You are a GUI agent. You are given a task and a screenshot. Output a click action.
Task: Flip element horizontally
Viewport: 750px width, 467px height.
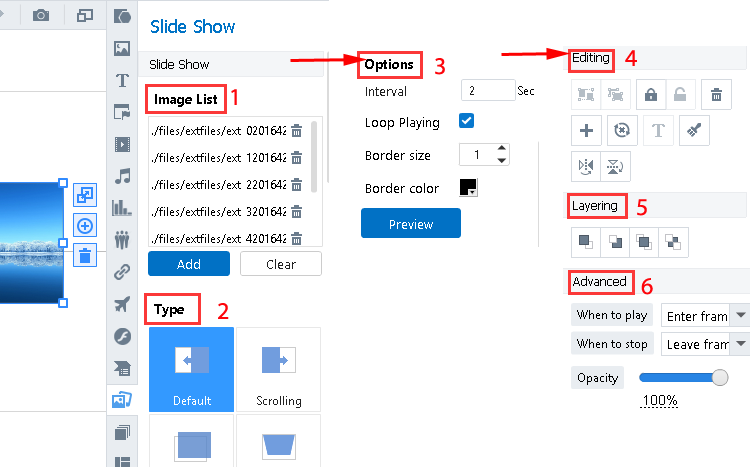pyautogui.click(x=586, y=165)
